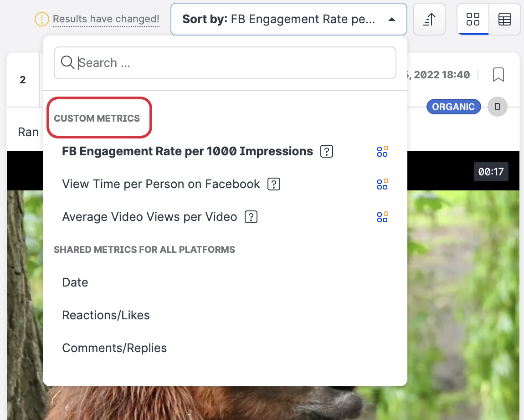Click the Results have changed link

pyautogui.click(x=106, y=19)
